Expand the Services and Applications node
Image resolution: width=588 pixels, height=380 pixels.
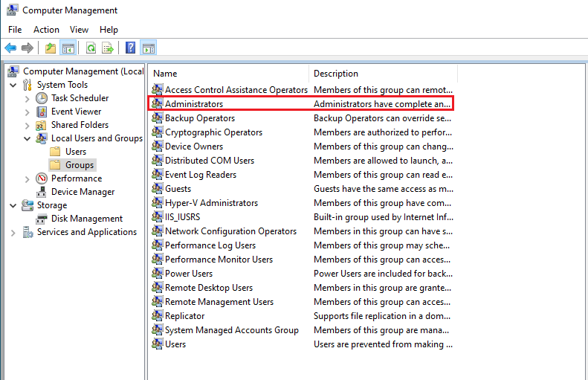13,232
